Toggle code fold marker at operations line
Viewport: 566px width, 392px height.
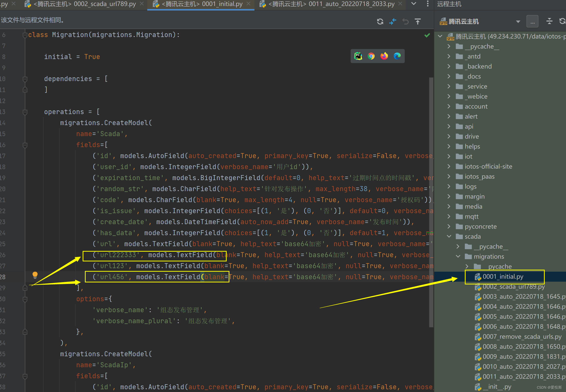[x=25, y=112]
